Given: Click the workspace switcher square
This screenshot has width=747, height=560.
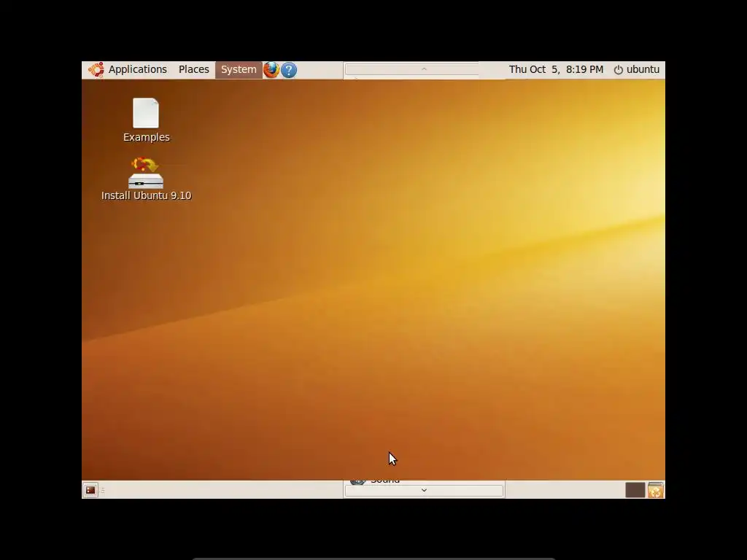Looking at the screenshot, I should (x=635, y=490).
